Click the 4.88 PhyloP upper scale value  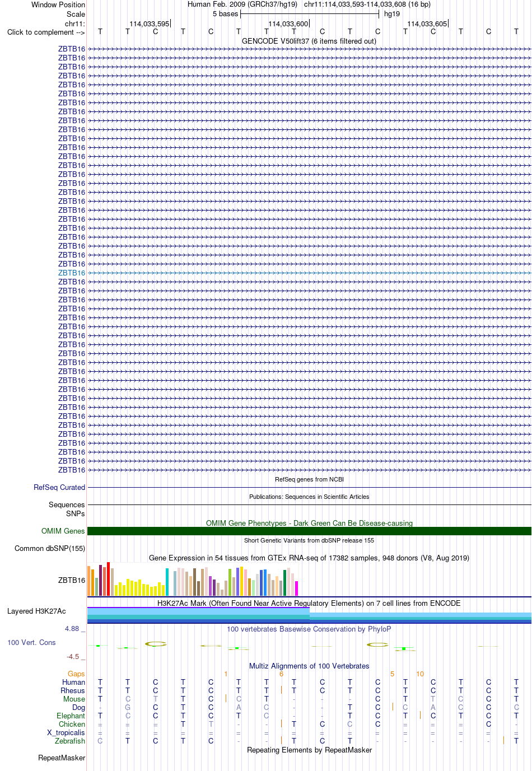point(72,629)
